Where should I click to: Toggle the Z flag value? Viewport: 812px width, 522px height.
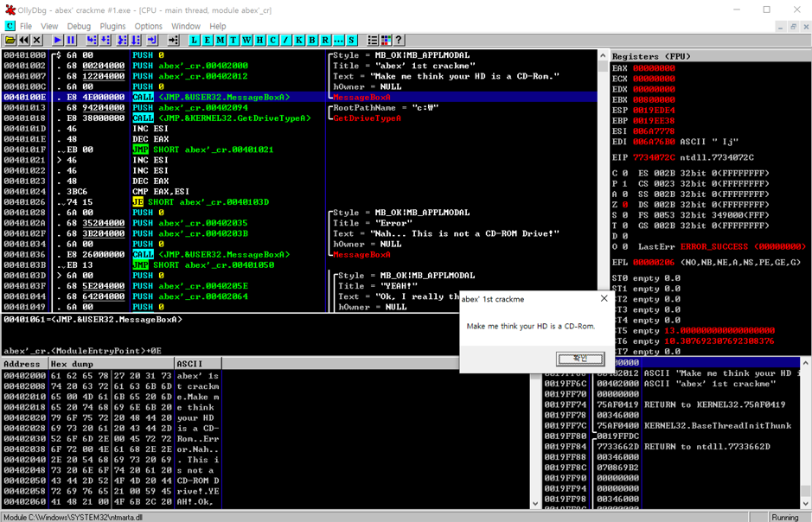tap(625, 205)
